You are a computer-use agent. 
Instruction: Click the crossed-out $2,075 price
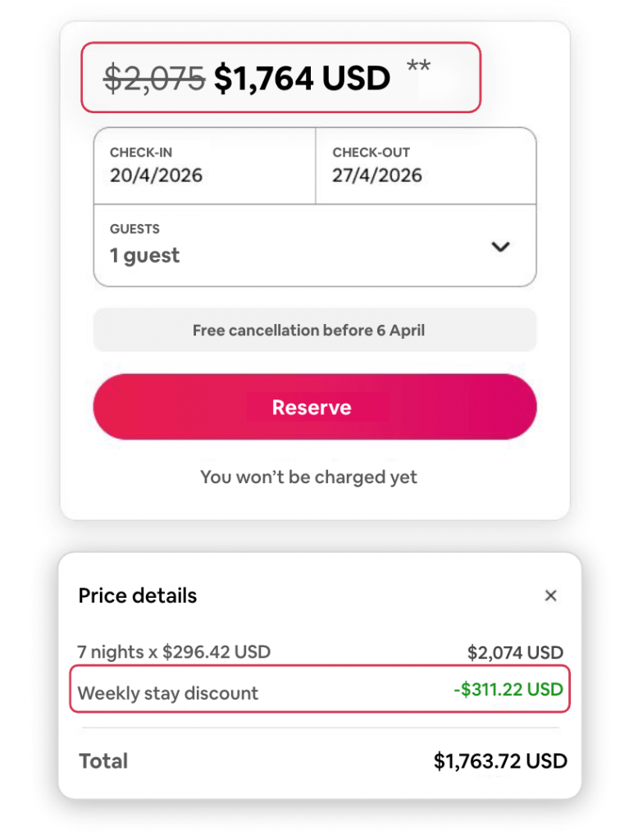pos(154,79)
